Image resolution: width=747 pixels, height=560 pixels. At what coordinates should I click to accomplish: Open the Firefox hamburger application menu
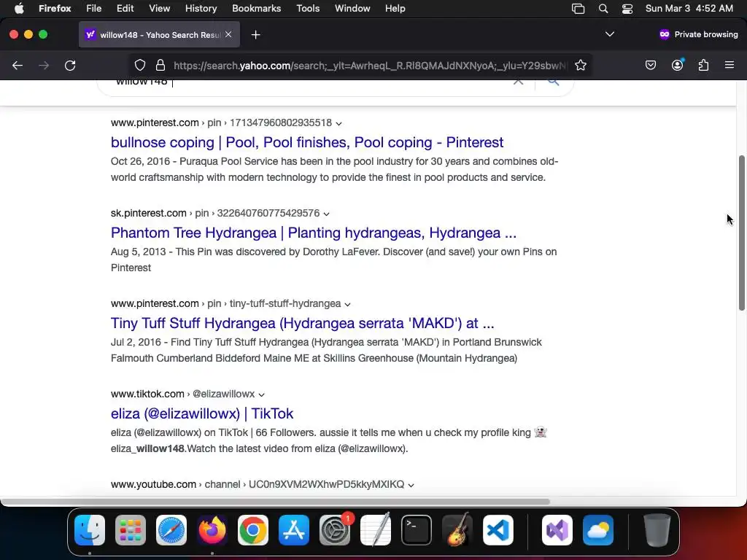(729, 65)
